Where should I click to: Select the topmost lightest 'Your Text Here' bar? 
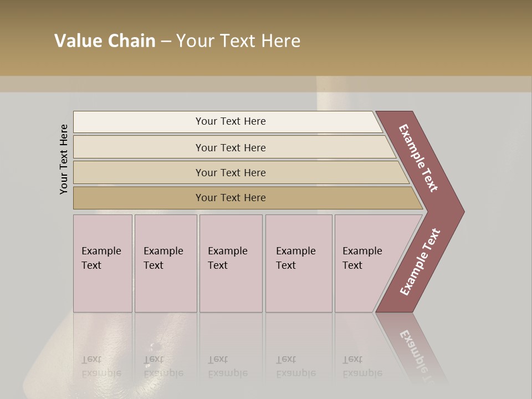[x=230, y=121]
